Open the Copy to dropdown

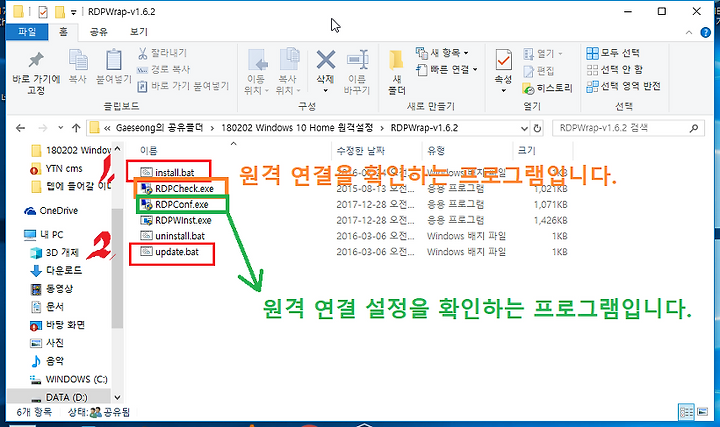[288, 71]
